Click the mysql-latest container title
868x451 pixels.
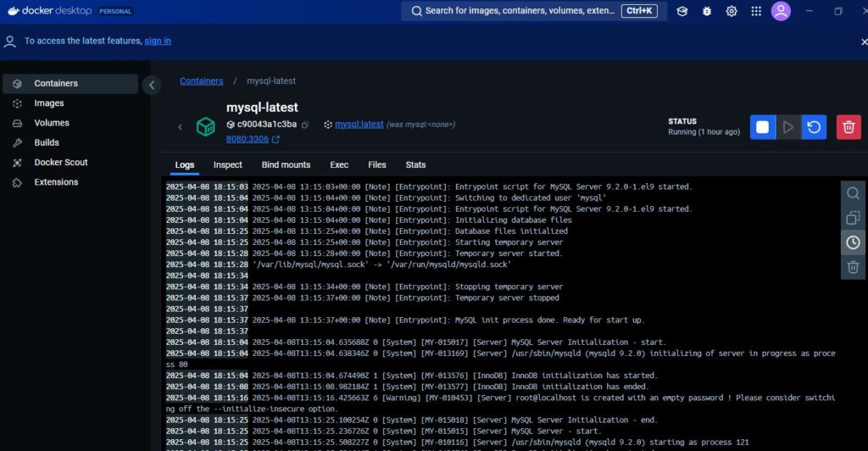pyautogui.click(x=262, y=108)
